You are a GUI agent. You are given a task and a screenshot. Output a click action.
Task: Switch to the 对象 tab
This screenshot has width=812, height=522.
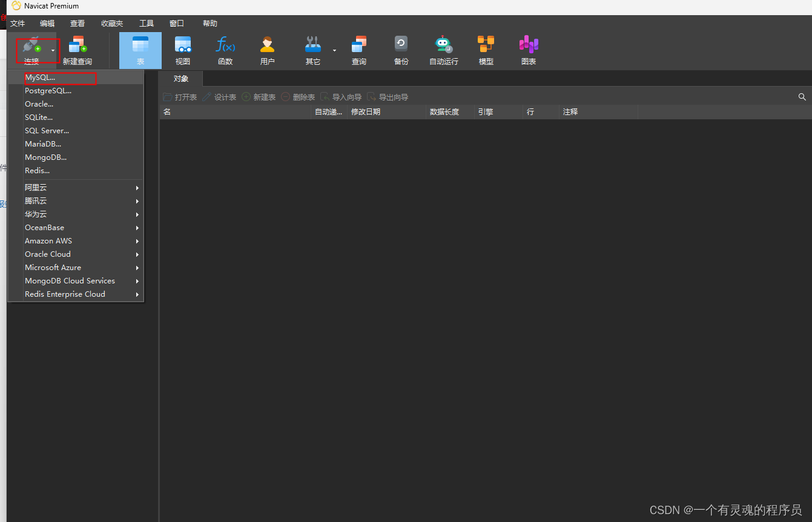pyautogui.click(x=181, y=79)
